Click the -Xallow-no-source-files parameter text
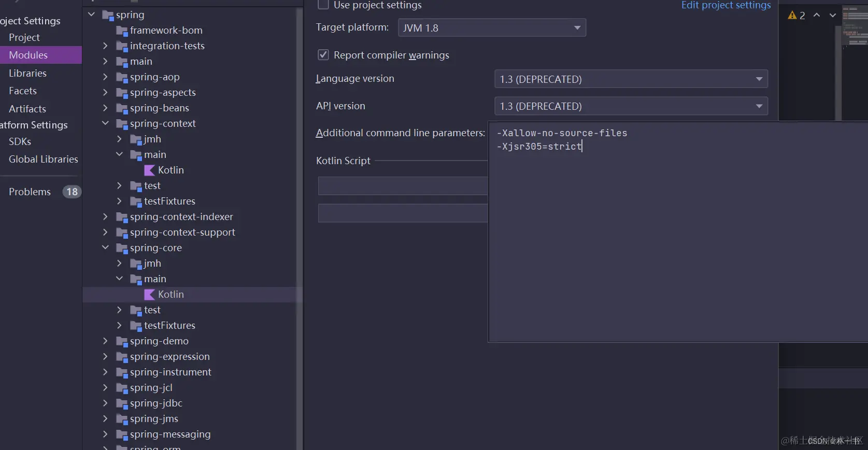Viewport: 868px width, 450px height. point(562,133)
